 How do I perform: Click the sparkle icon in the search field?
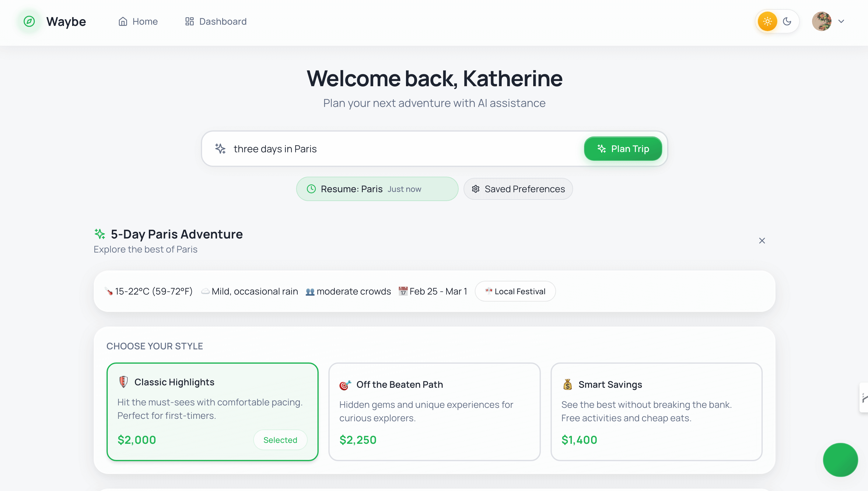tap(220, 149)
